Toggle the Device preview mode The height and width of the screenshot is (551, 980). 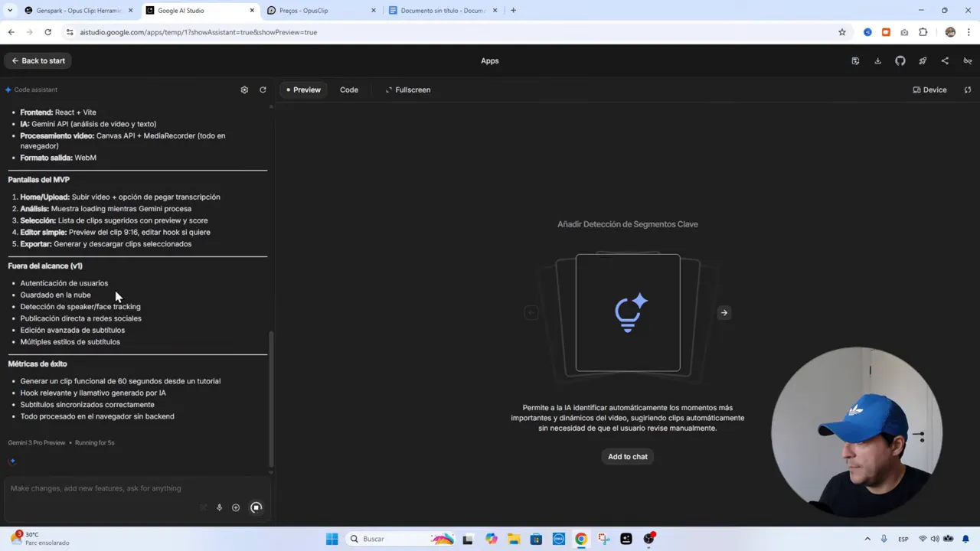pyautogui.click(x=929, y=90)
